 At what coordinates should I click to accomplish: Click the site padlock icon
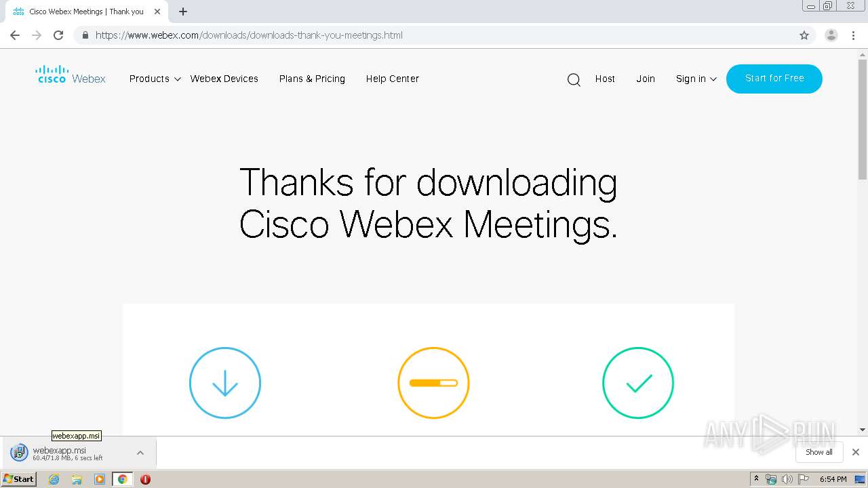point(85,35)
